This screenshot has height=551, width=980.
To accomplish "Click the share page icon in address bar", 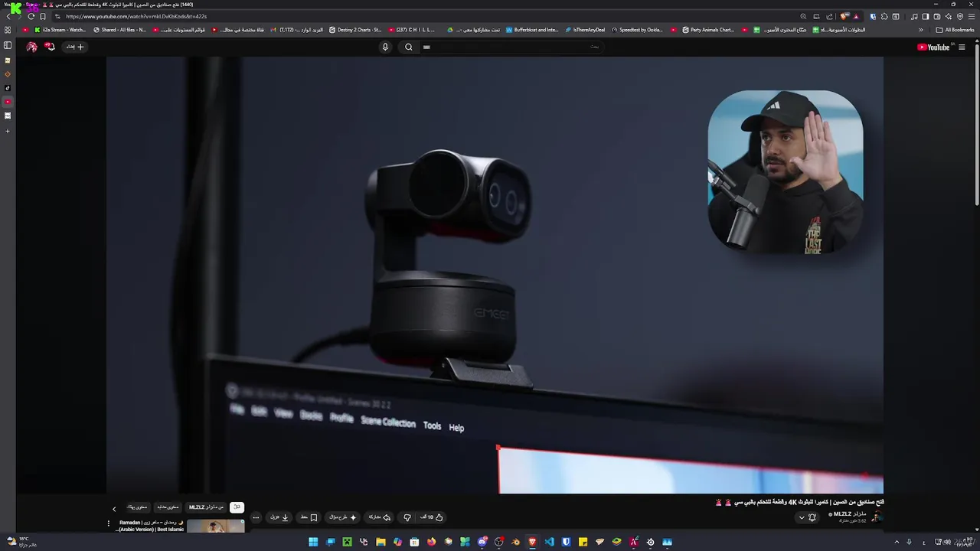I will [829, 16].
